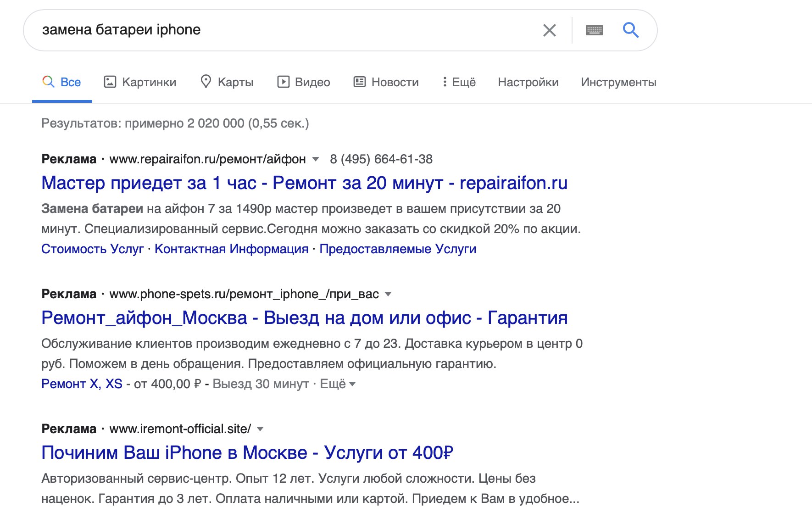Click the phone number 8 (495) 664-61-38
Viewport: 812px width, 524px height.
(381, 159)
